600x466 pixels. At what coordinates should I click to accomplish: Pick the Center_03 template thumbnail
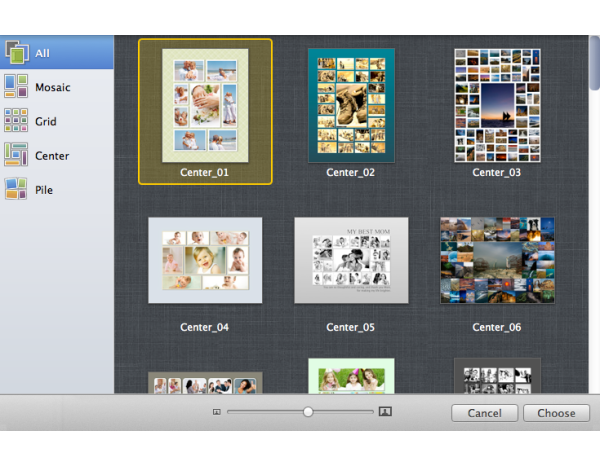(497, 105)
